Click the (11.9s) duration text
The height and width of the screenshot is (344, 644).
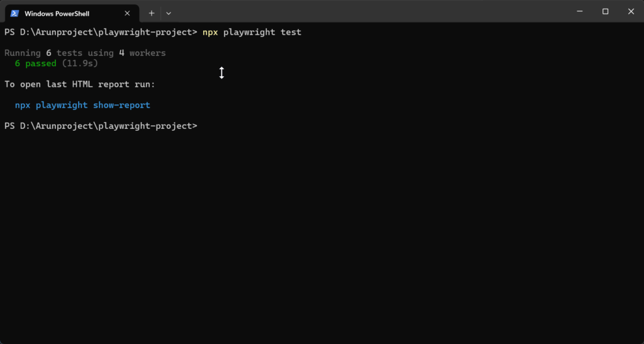point(80,64)
